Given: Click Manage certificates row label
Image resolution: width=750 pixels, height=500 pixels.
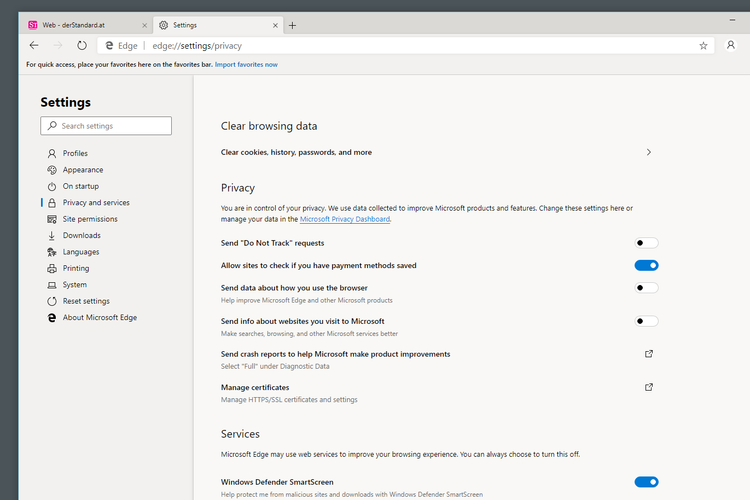Looking at the screenshot, I should [x=255, y=388].
